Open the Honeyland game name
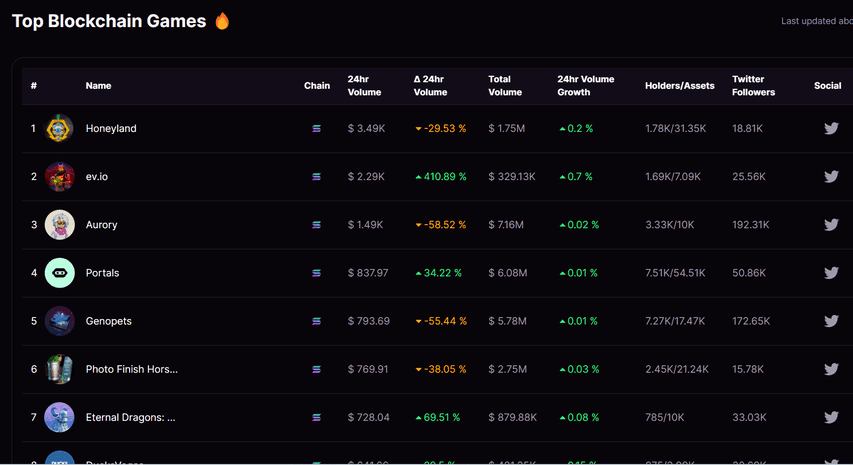Viewport: 853px width, 465px height. click(x=111, y=128)
